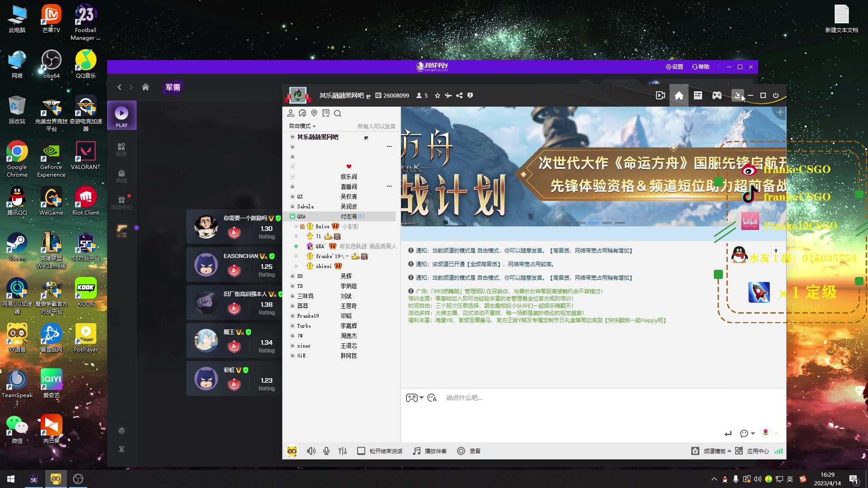
Task: Open 商城 shop in the 5E sidebar
Action: coord(122,176)
